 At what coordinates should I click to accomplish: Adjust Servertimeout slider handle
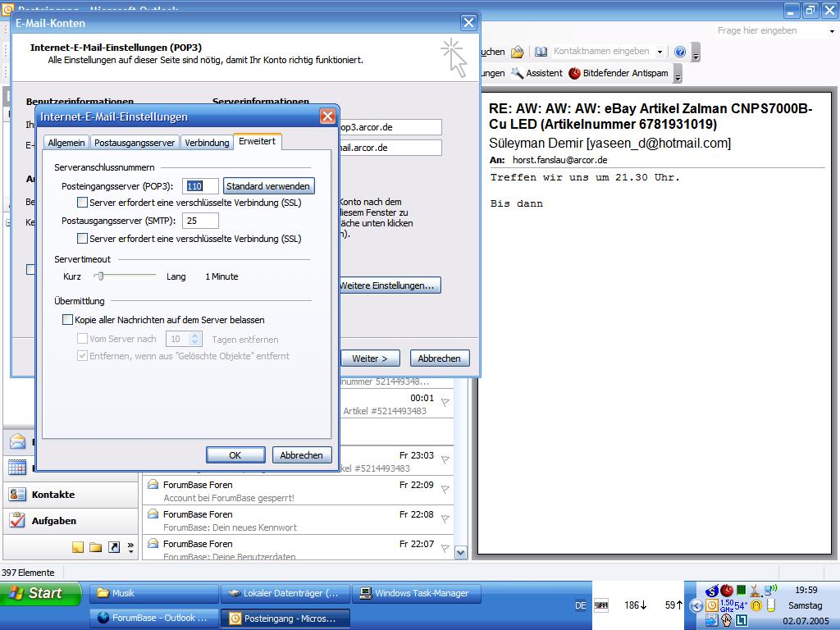click(99, 276)
